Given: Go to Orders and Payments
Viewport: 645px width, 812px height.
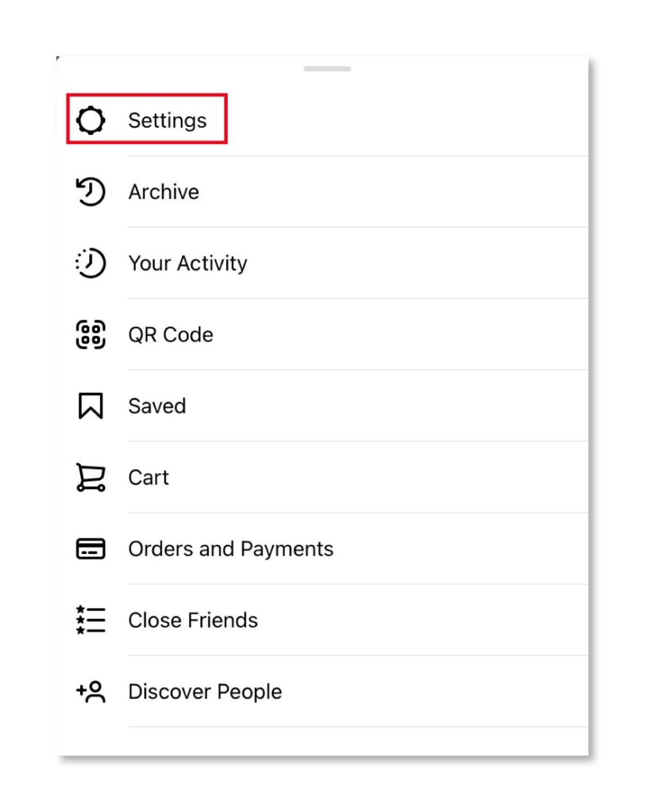Looking at the screenshot, I should pyautogui.click(x=231, y=549).
